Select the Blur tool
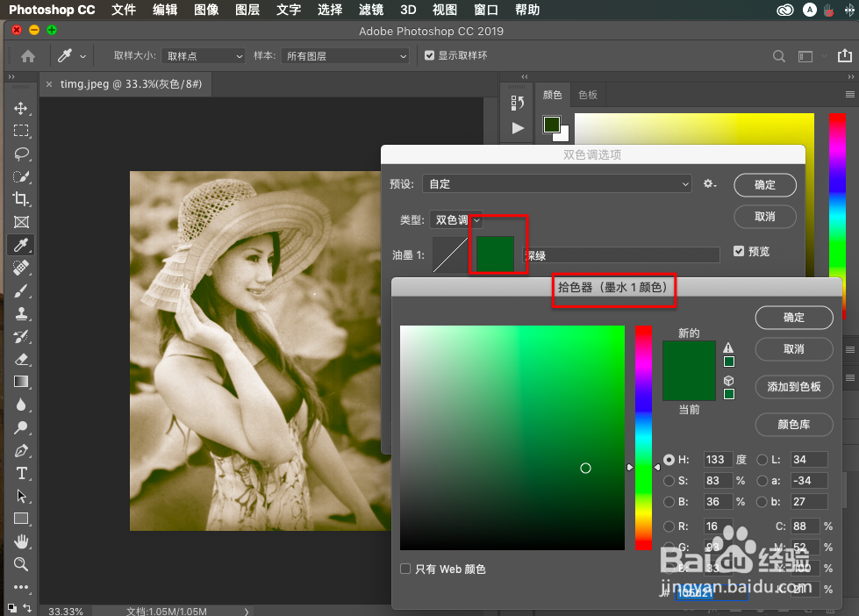The width and height of the screenshot is (859, 616). click(x=21, y=405)
